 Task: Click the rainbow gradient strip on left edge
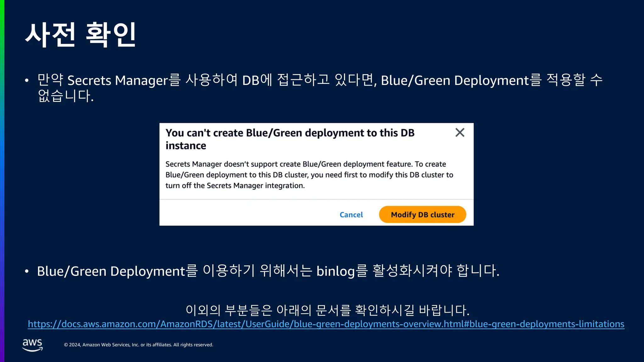(2, 181)
